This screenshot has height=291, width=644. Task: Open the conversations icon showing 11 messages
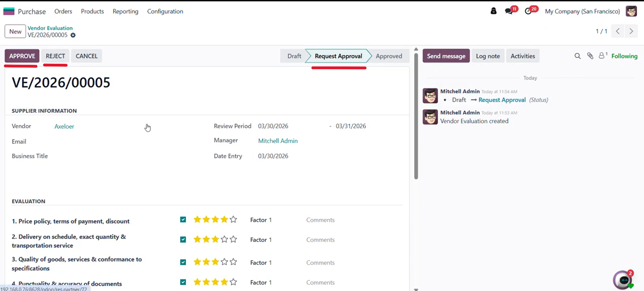click(x=509, y=11)
